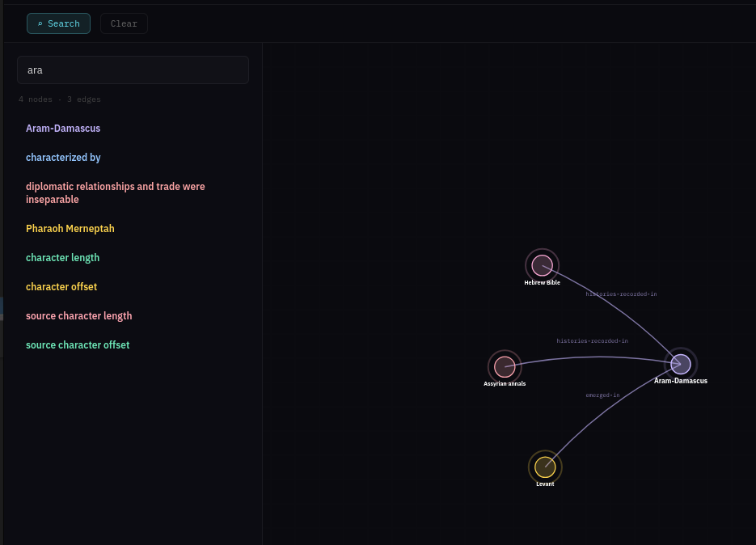Viewport: 756px width, 545px height.
Task: Click the Aram-Damascus graph node circle
Action: click(x=681, y=364)
